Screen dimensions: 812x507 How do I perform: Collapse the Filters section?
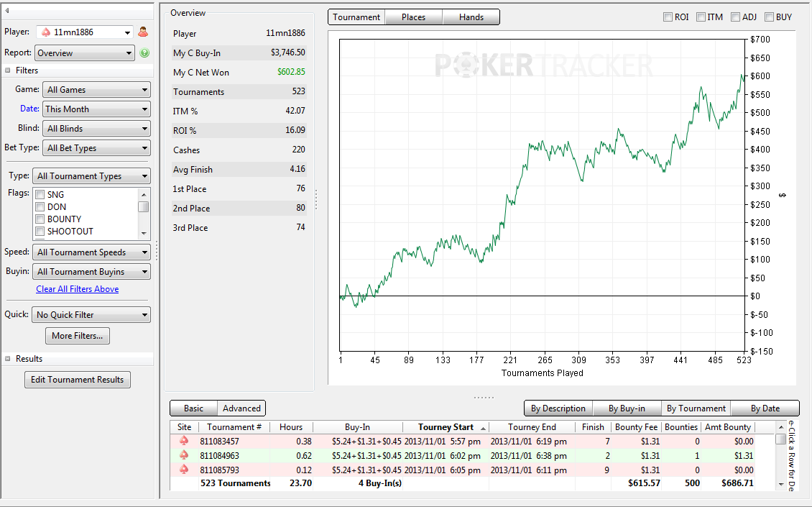point(8,70)
